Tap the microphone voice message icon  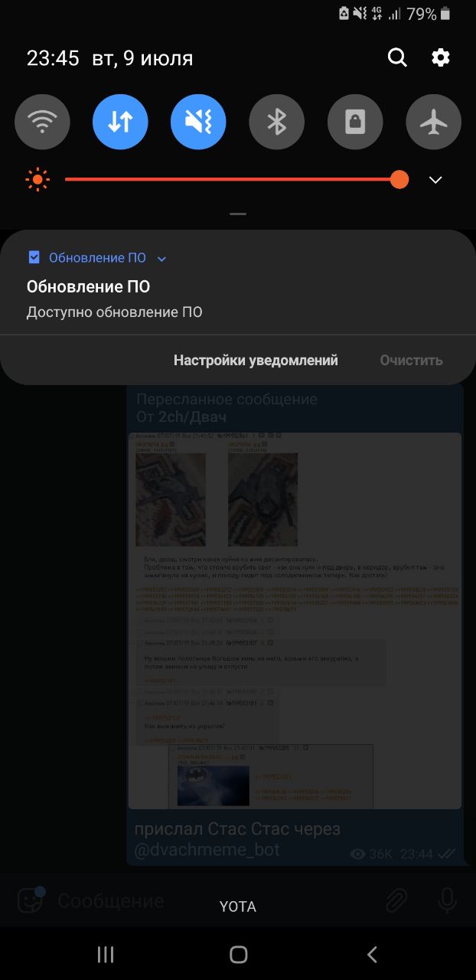pyautogui.click(x=447, y=901)
